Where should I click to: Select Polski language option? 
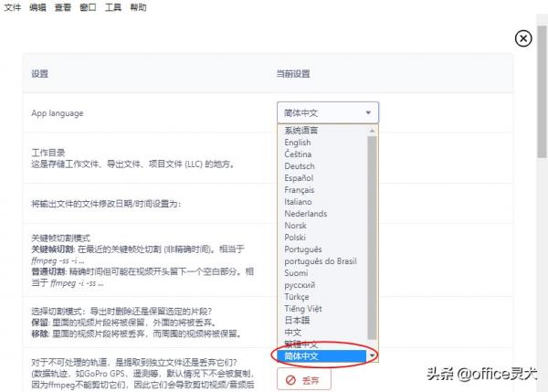[x=322, y=238]
